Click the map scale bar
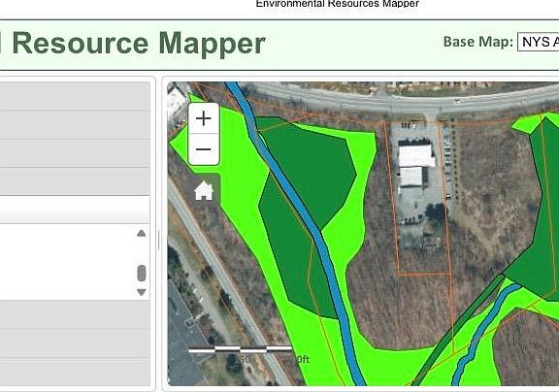 (x=241, y=350)
